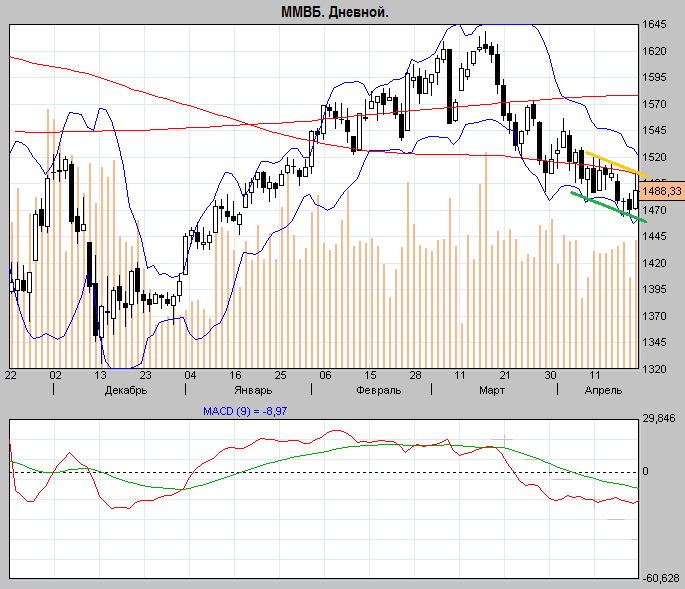The width and height of the screenshot is (685, 589).
Task: Click the date label 28 on time axis
Action: pyautogui.click(x=415, y=375)
